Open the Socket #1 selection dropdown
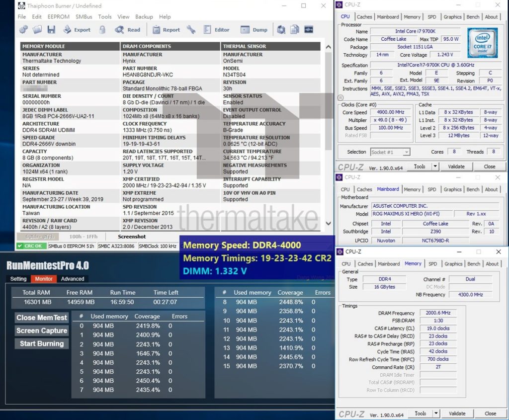Viewport: 509px width, 420px height. pyautogui.click(x=390, y=152)
